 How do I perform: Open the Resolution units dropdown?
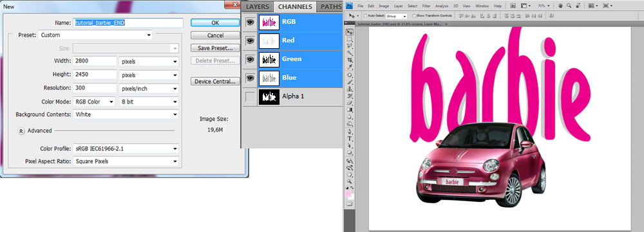click(149, 89)
